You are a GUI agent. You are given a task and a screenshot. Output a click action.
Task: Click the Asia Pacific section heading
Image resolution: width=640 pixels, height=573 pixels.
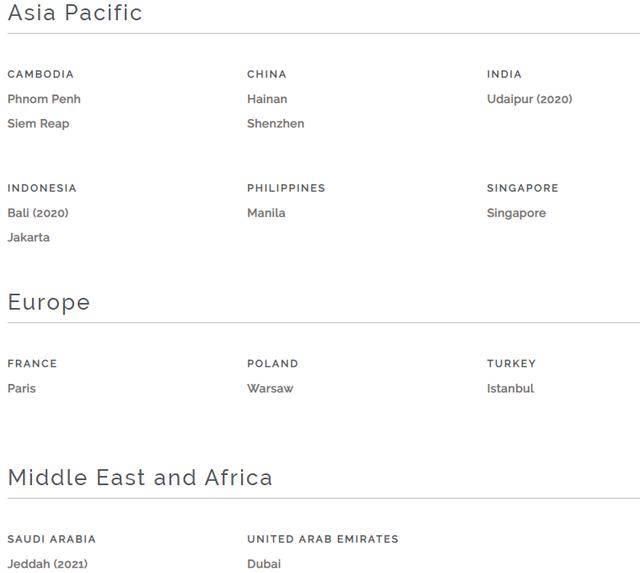coord(75,13)
